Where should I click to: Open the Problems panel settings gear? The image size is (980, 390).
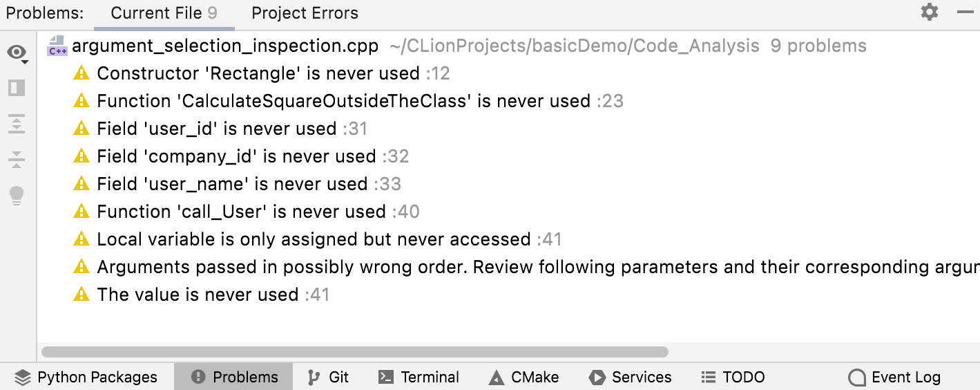point(930,12)
